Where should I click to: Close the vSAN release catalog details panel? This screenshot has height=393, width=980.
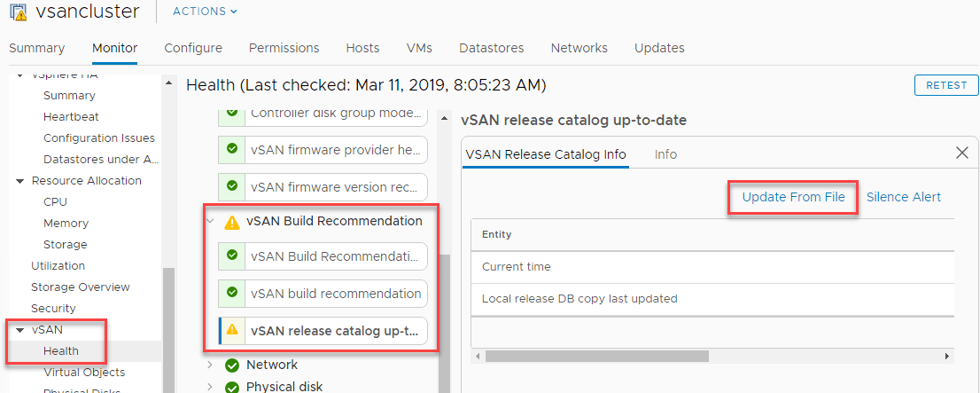coord(962,153)
